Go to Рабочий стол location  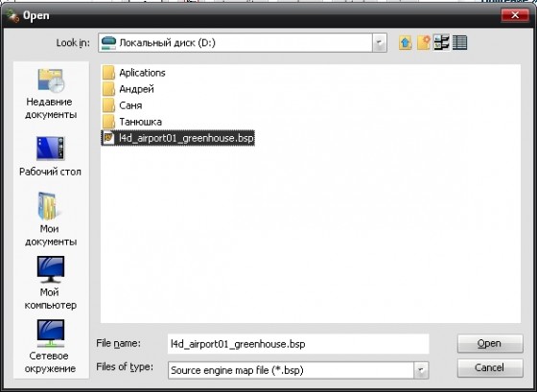click(x=50, y=156)
